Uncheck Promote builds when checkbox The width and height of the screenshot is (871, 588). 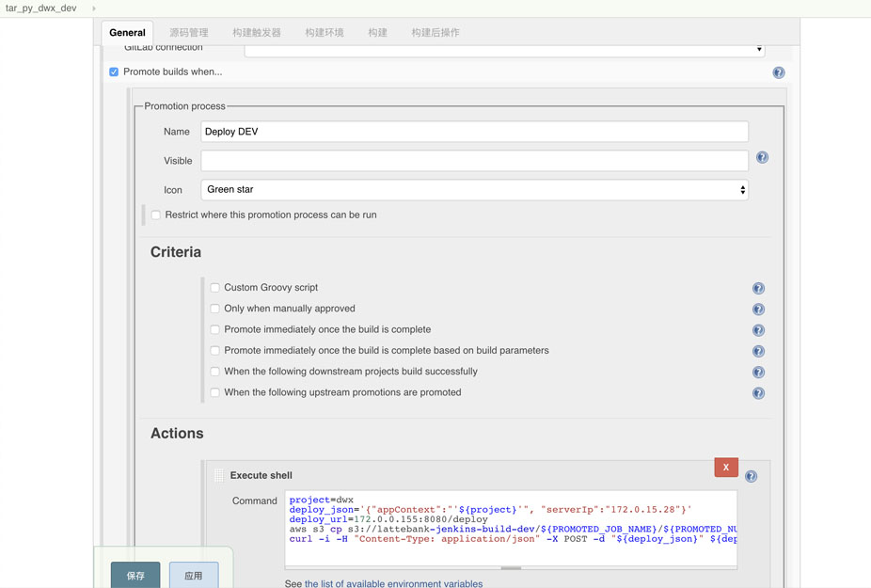[x=114, y=72]
